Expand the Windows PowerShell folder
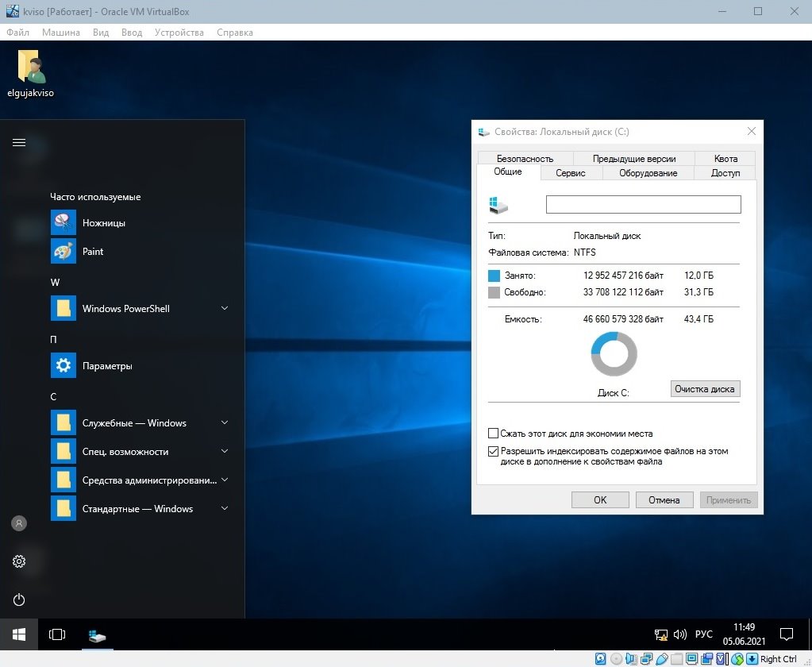The height and width of the screenshot is (667, 812). point(225,308)
